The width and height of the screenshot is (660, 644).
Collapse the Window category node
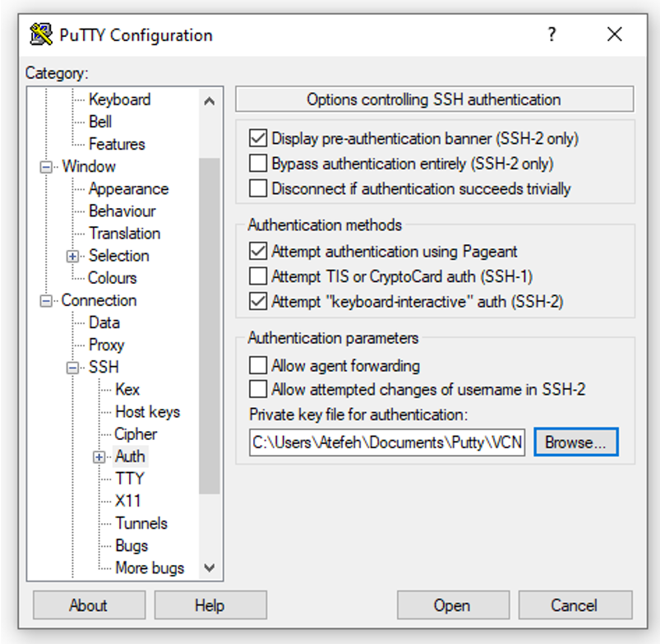pos(47,167)
